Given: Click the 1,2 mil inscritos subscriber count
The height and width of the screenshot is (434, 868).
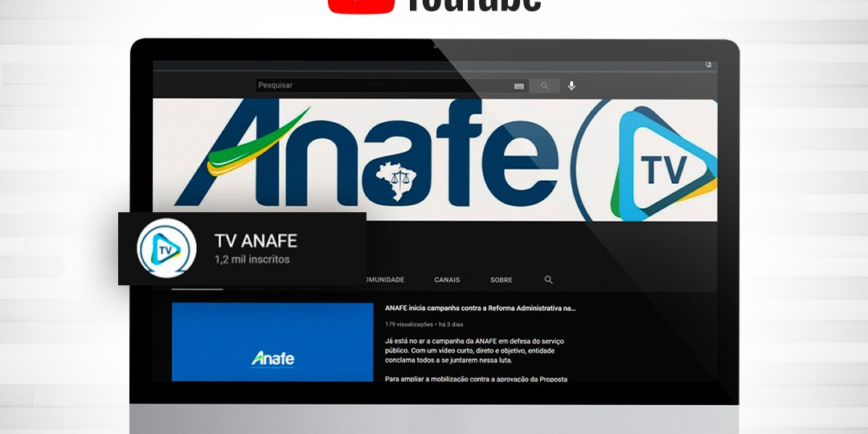Looking at the screenshot, I should click(252, 260).
